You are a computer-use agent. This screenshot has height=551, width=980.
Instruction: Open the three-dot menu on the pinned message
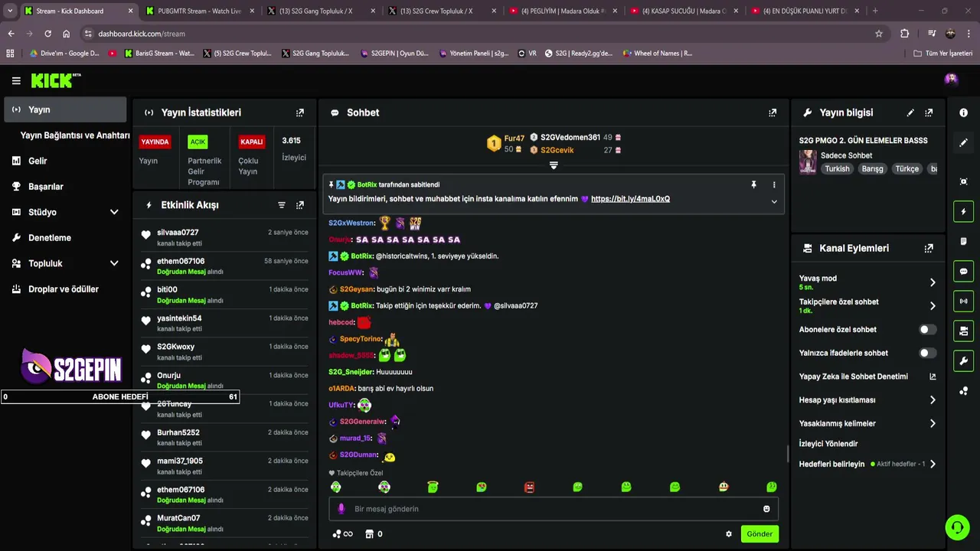(774, 184)
